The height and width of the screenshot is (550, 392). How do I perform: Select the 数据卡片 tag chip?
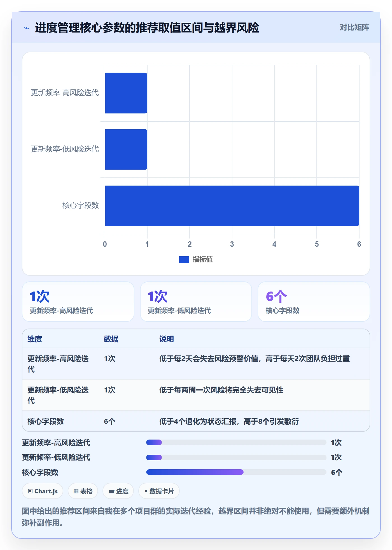(x=159, y=491)
